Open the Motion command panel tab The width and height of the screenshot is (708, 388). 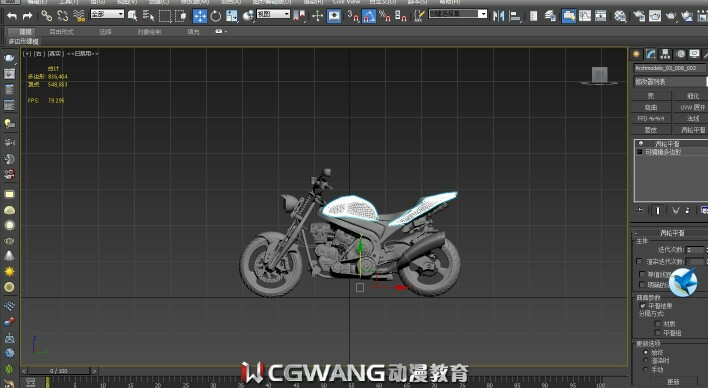[x=680, y=55]
